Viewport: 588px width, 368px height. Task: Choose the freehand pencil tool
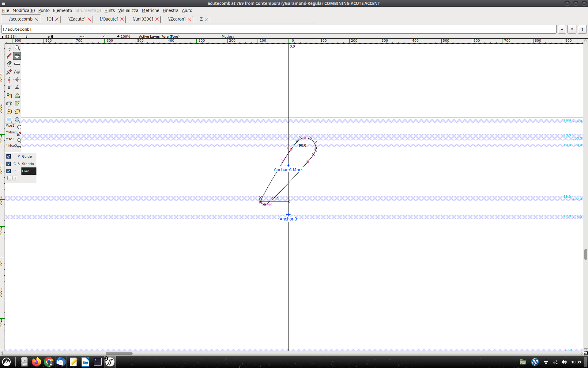tap(9, 56)
